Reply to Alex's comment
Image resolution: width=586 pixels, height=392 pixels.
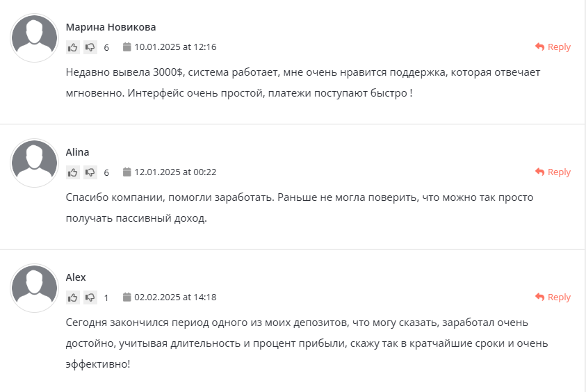tap(553, 297)
